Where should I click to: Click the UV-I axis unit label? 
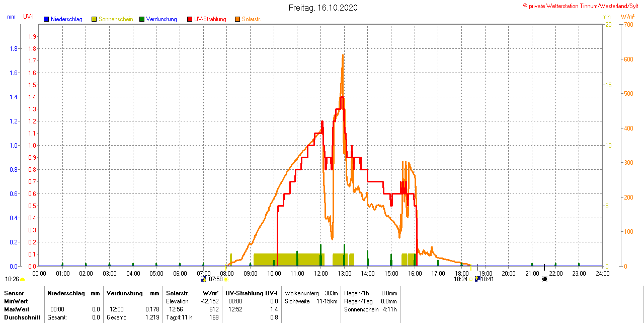coord(29,17)
